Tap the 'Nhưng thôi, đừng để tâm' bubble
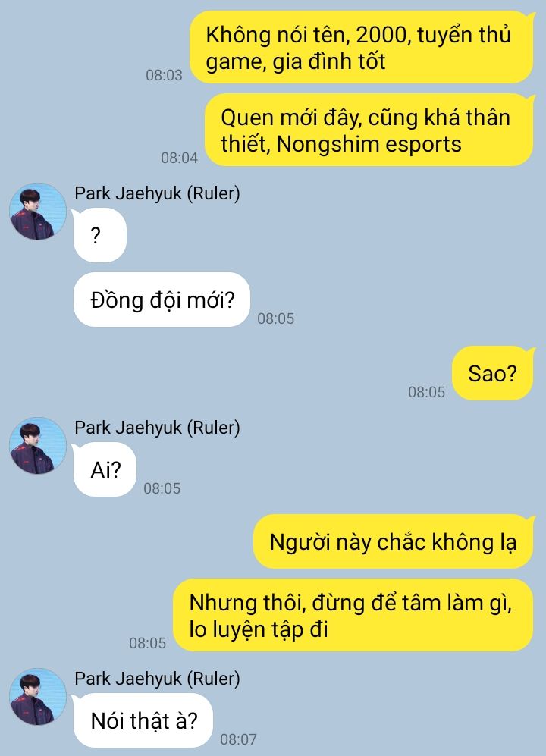Screen dimensions: 546x756 click(353, 615)
